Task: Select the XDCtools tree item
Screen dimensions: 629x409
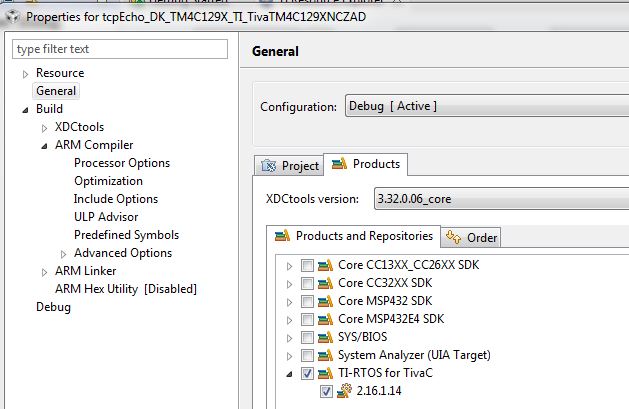Action: [79, 127]
